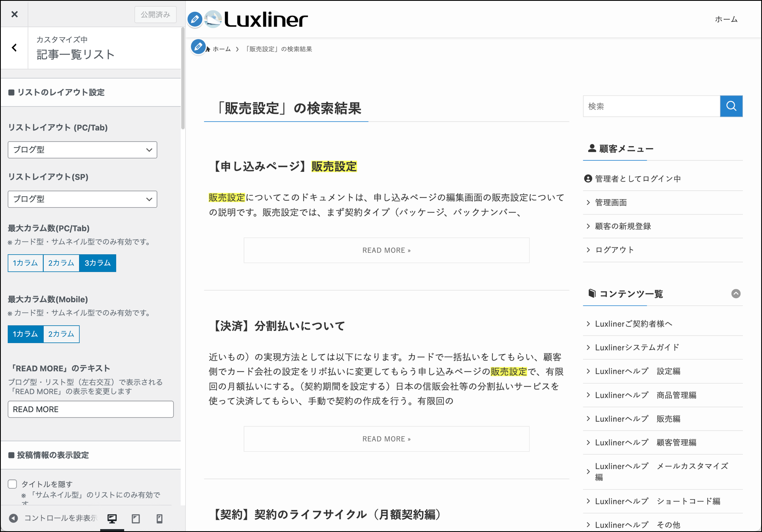
Task: Open the リストレイアウト (PC/Tab) dropdown
Action: [x=82, y=150]
